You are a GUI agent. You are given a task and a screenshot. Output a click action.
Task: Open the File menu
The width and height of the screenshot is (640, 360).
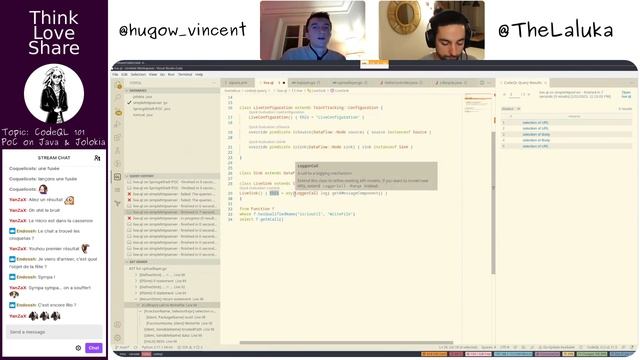[116, 75]
